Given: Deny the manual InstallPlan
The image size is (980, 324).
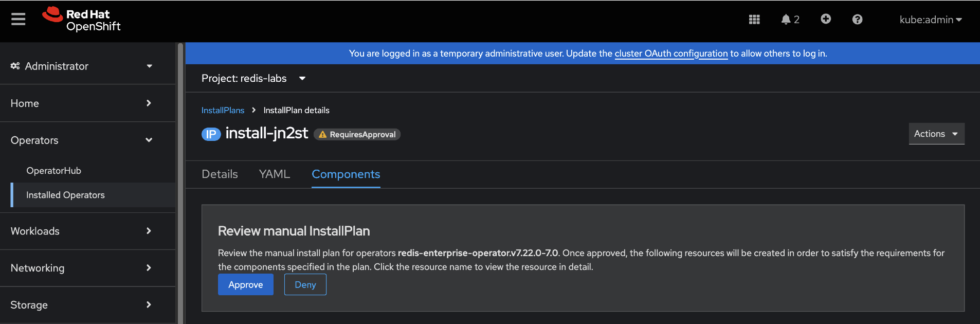Looking at the screenshot, I should tap(305, 285).
